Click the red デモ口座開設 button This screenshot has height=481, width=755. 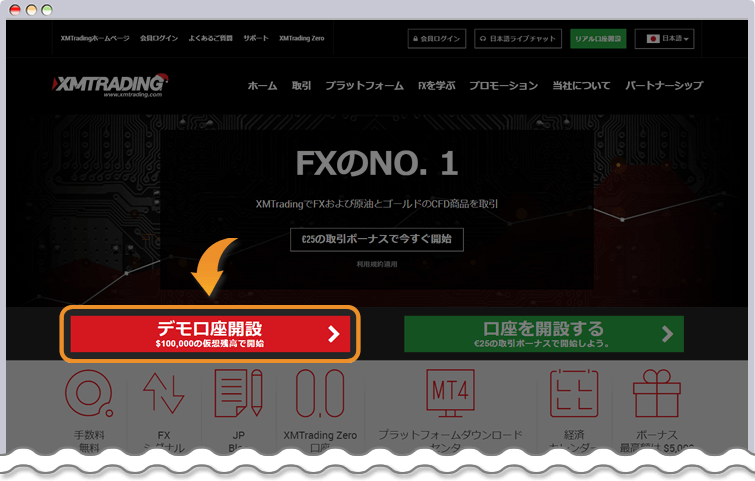coord(210,334)
